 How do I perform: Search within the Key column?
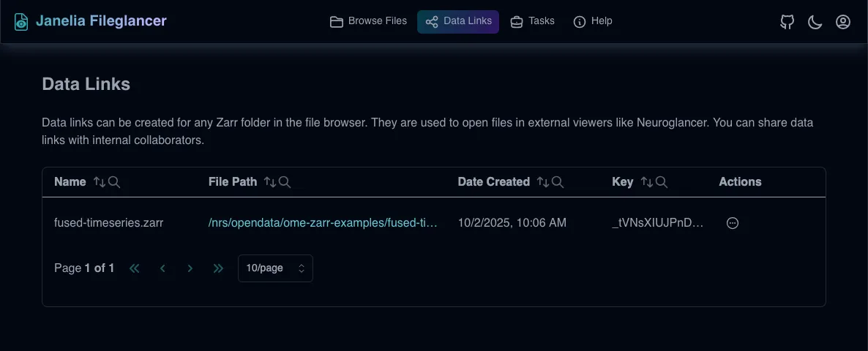[x=662, y=182]
